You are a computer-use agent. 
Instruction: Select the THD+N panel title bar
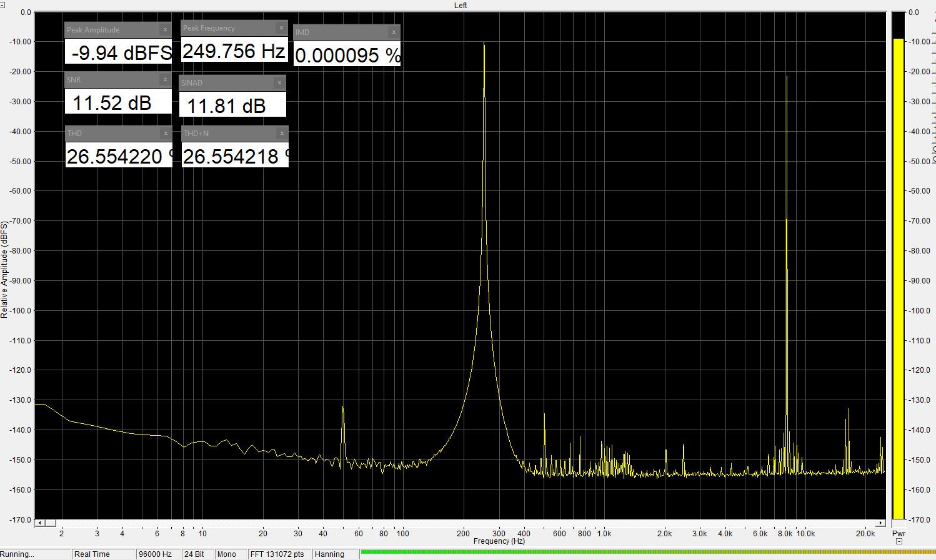tap(235, 133)
